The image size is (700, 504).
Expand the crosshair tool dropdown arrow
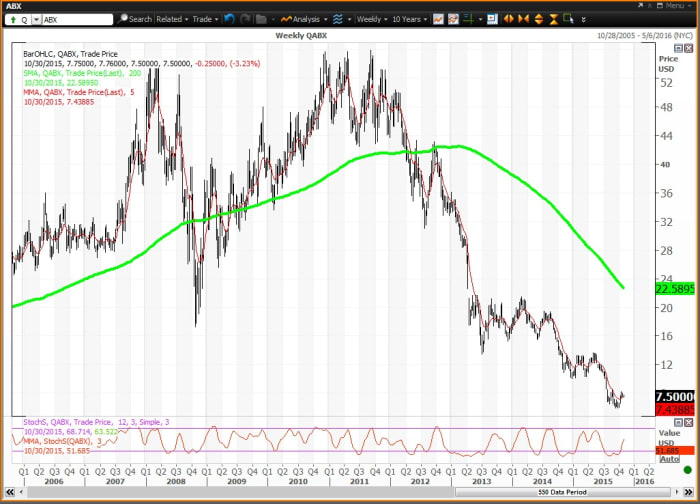[x=480, y=20]
